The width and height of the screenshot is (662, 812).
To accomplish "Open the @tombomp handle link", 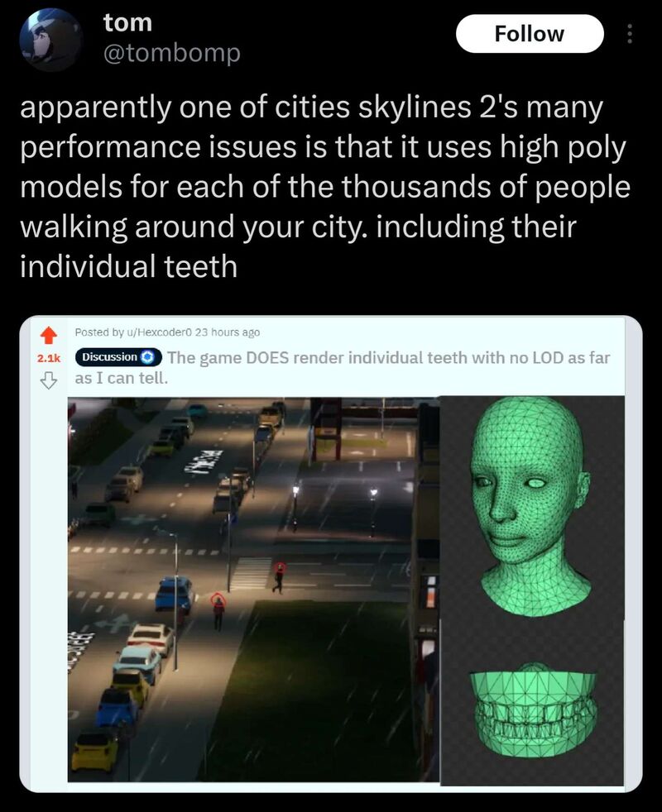I will coord(171,53).
